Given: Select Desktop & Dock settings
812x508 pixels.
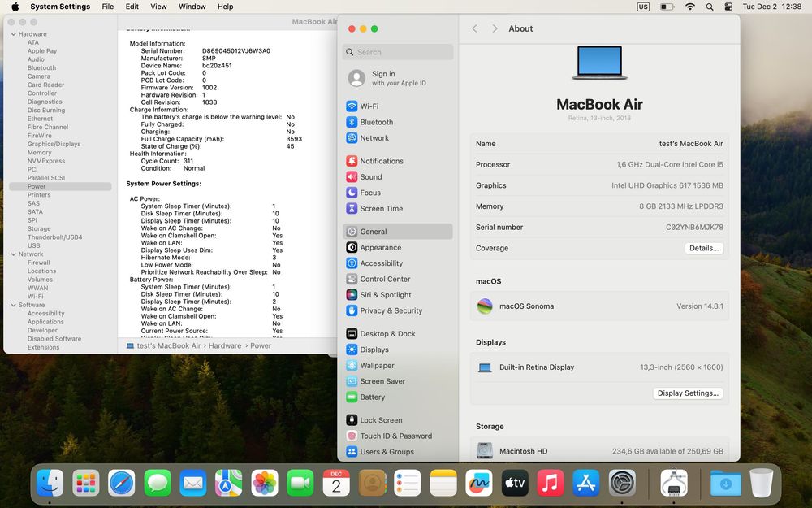Looking at the screenshot, I should (397, 334).
